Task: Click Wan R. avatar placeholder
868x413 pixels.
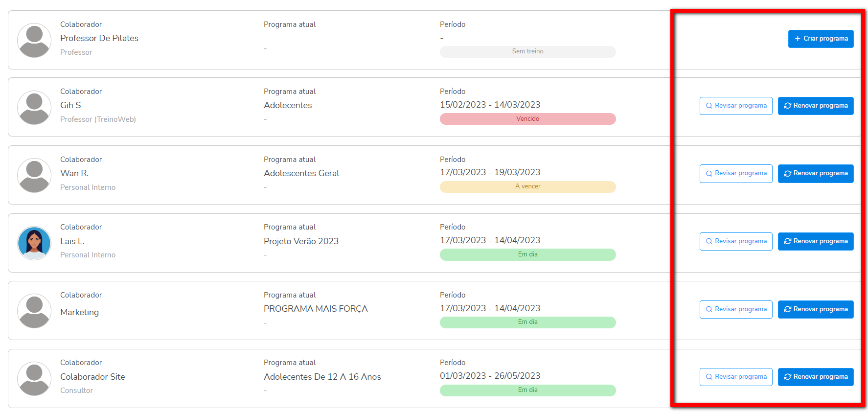Action: coord(34,175)
